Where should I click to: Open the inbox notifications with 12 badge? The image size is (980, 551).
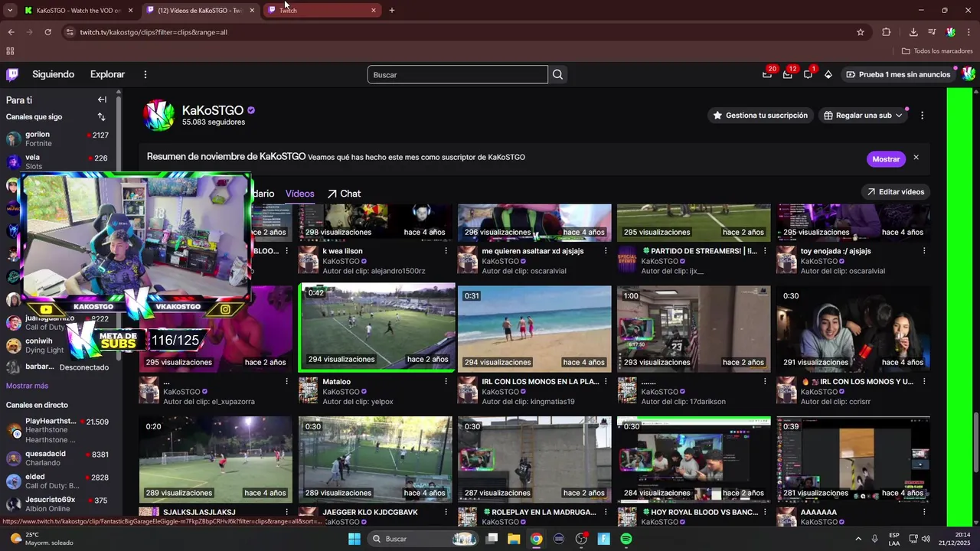pyautogui.click(x=788, y=74)
